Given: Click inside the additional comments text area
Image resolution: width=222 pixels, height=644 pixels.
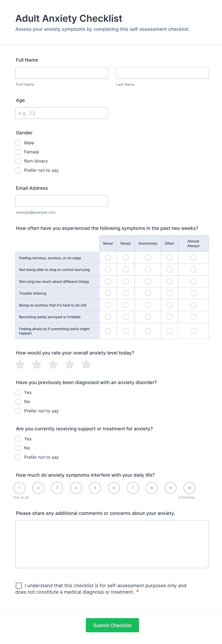Looking at the screenshot, I should click(112, 544).
